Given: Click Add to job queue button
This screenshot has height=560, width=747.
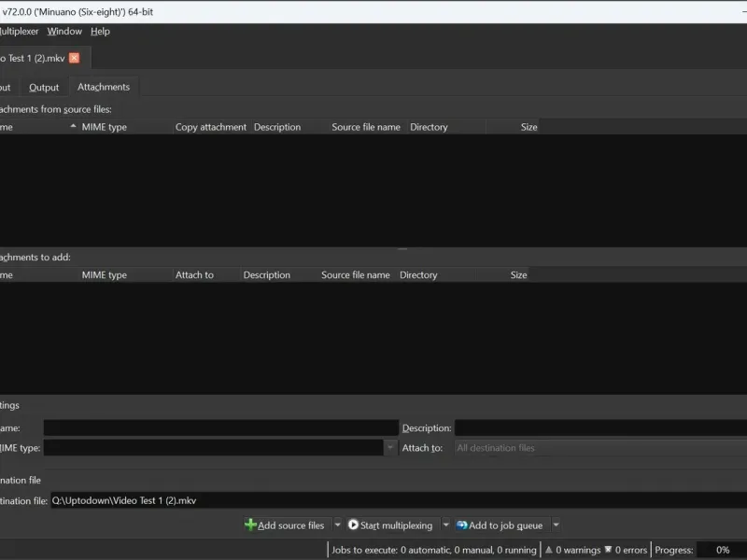Looking at the screenshot, I should [x=500, y=525].
